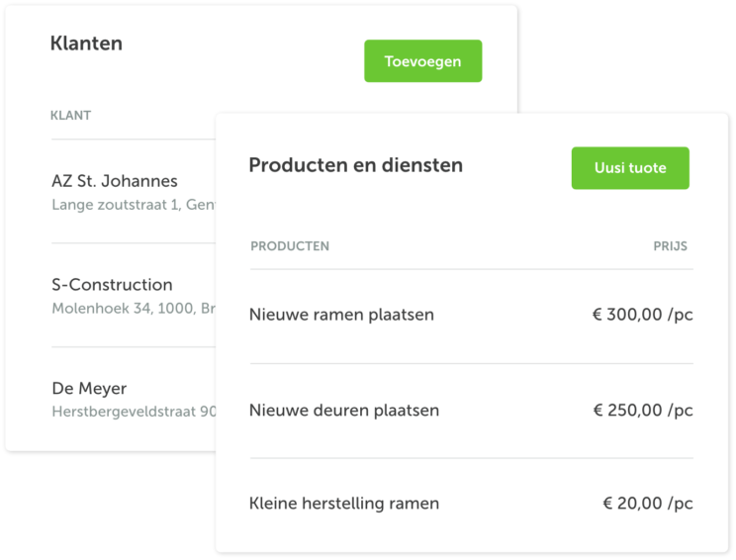Click the Klanten panel heading

(x=86, y=44)
